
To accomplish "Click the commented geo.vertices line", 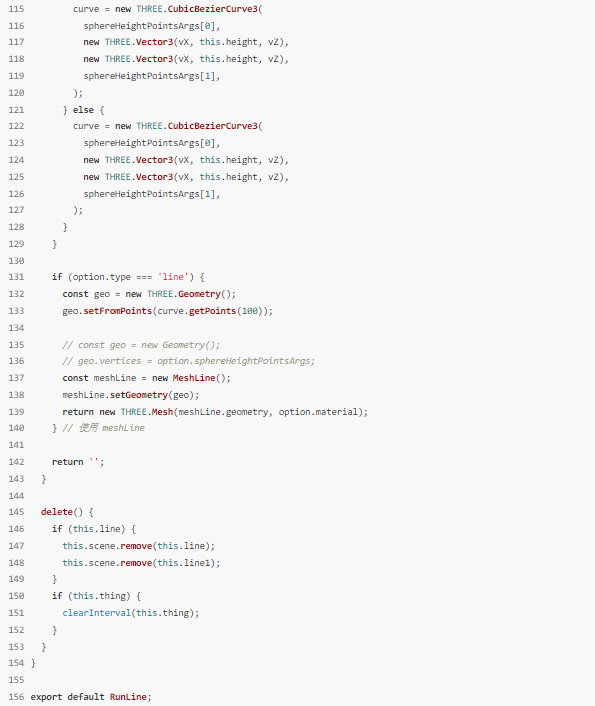I will pos(188,361).
